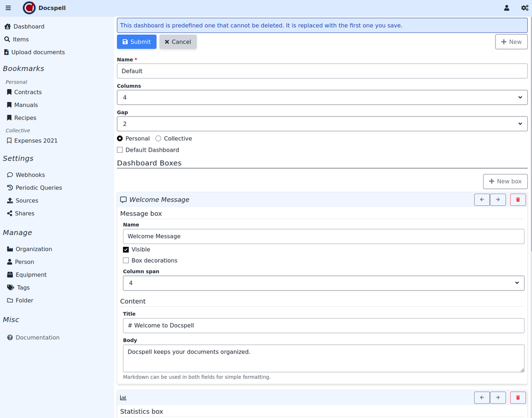This screenshot has width=532, height=418.
Task: Enable the Default Dashboard checkbox
Action: (x=120, y=150)
